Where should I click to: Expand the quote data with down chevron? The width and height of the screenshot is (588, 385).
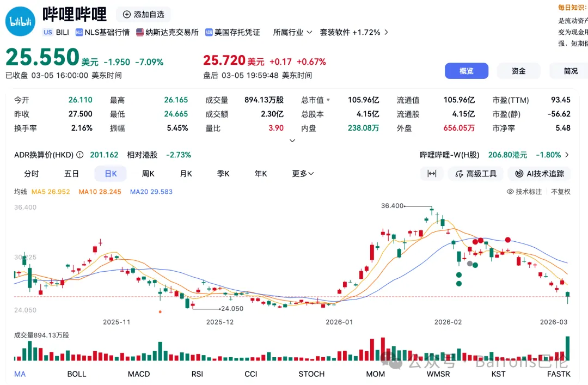tap(292, 140)
